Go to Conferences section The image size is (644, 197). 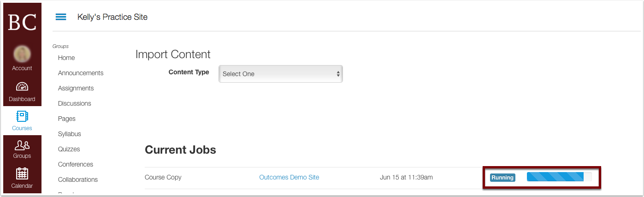tap(75, 164)
